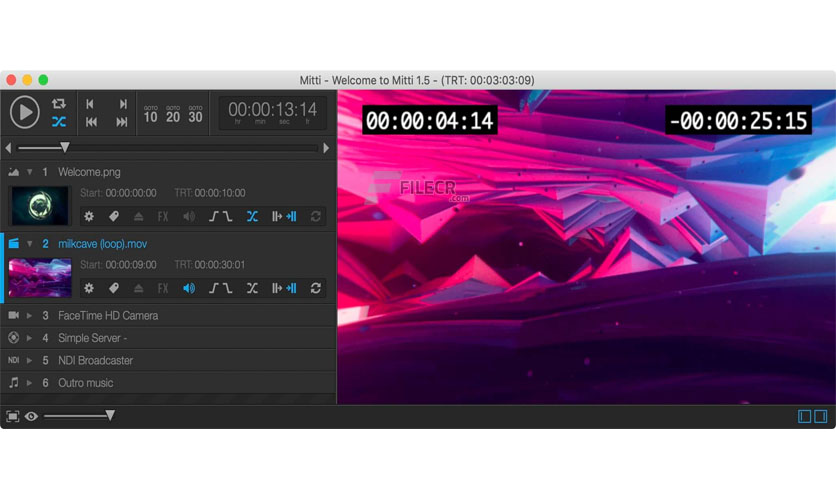Select the FaceTime HD Camera cue name
836x484 pixels.
tap(108, 316)
